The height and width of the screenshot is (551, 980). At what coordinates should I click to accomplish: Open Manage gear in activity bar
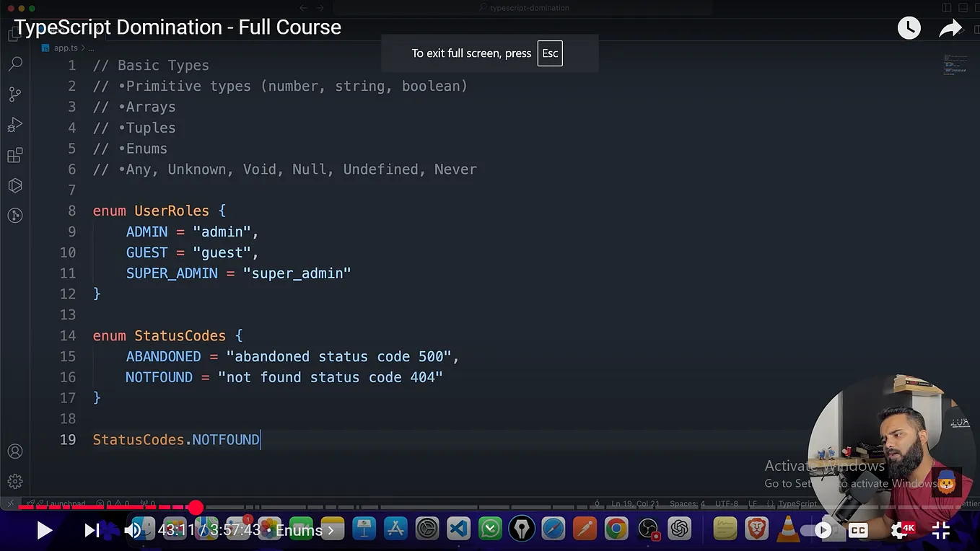[x=14, y=481]
